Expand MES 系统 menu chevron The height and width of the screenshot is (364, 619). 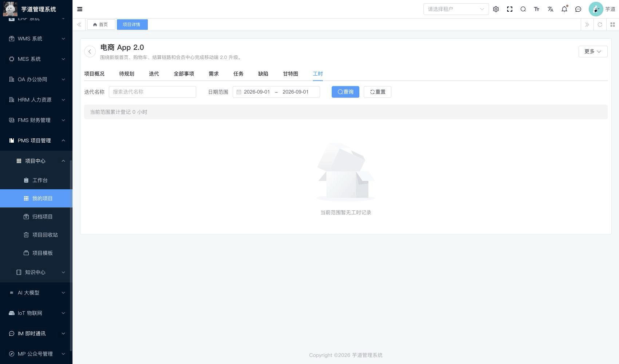(x=63, y=59)
